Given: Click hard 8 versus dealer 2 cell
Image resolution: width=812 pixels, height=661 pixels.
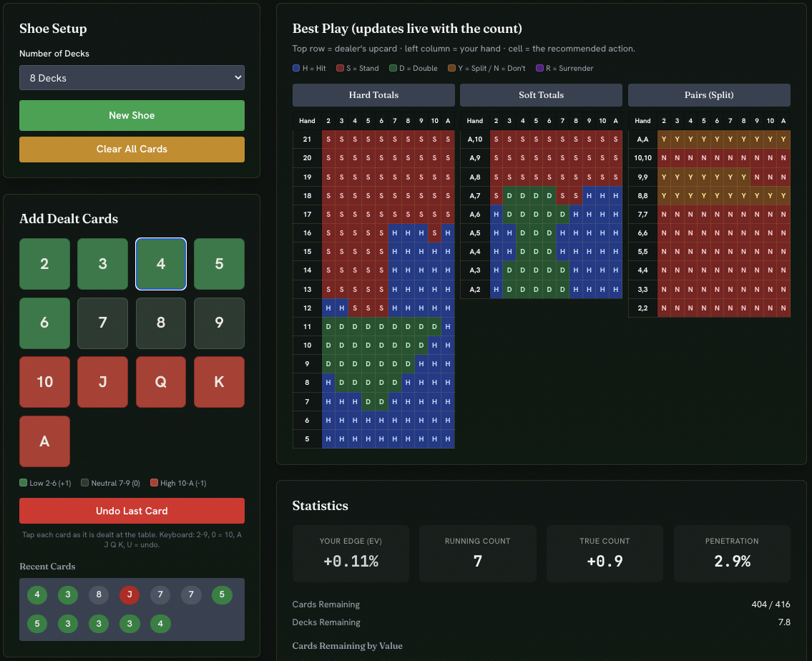Looking at the screenshot, I should (x=328, y=383).
